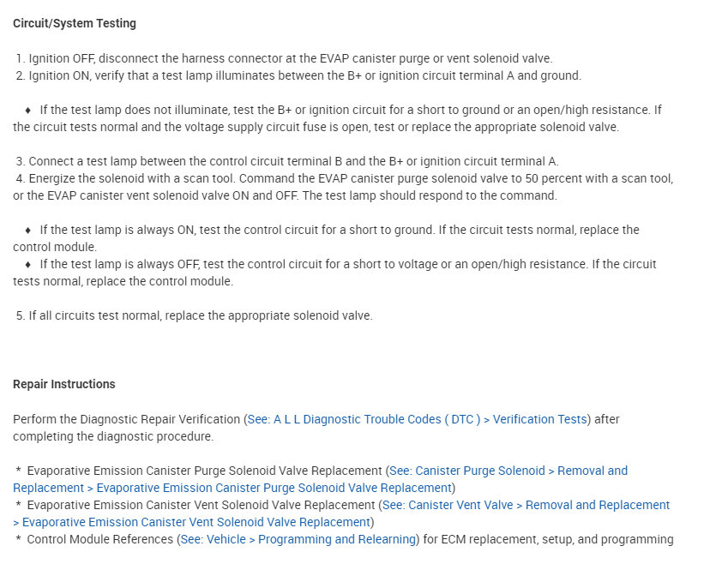The height and width of the screenshot is (588, 704).
Task: Click the diamond bullet before 'test lamp is always OFF'
Action: [x=28, y=264]
